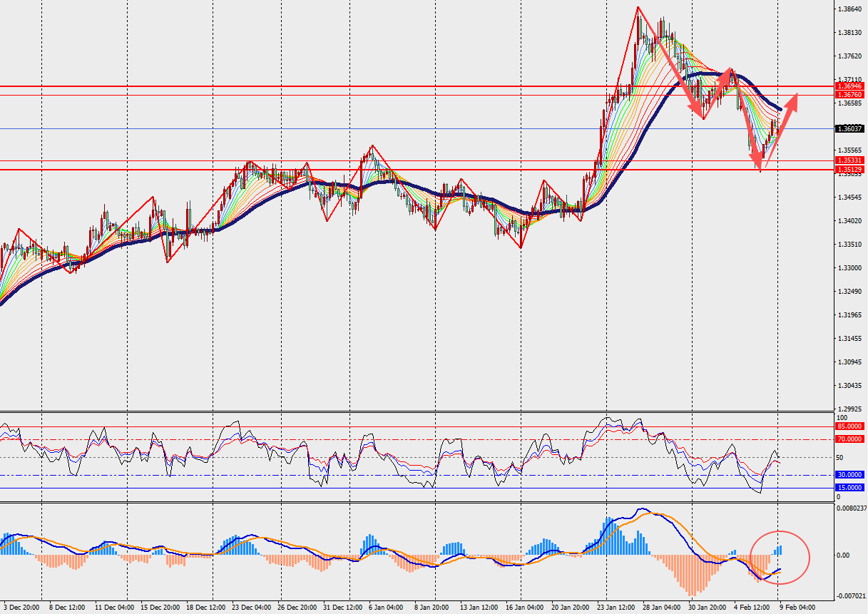
Task: Click the 70.0000 oscillator level label
Action: [849, 439]
